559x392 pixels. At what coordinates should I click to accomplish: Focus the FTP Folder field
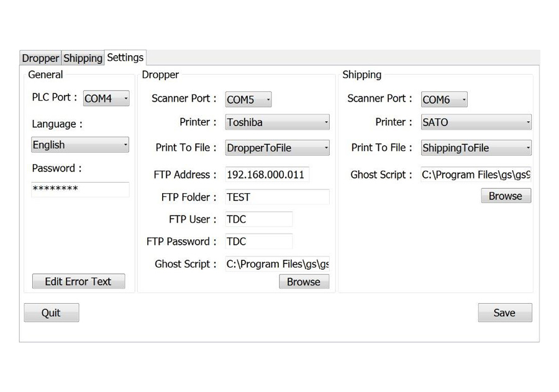pos(277,197)
